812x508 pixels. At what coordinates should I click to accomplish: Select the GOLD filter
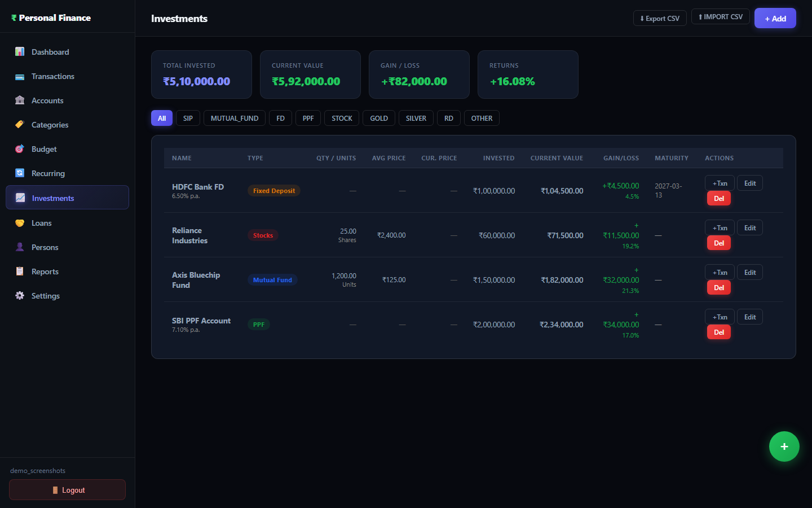coord(379,118)
